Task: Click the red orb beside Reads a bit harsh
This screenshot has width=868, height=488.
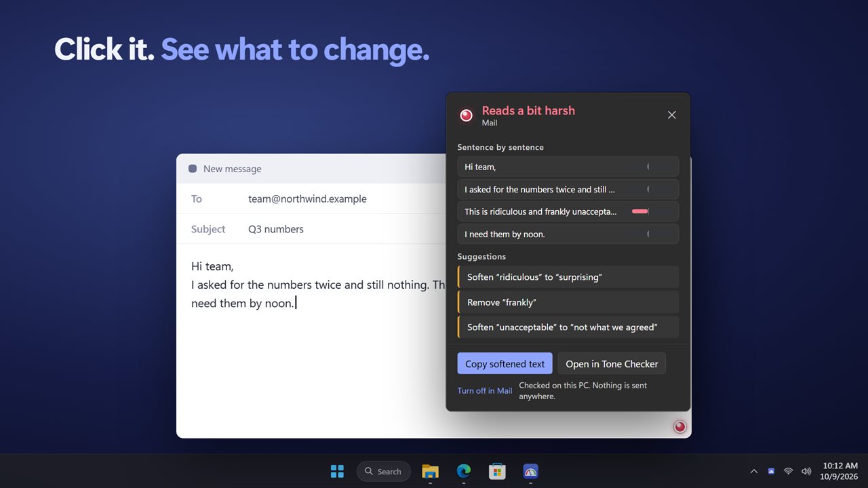Action: tap(466, 115)
